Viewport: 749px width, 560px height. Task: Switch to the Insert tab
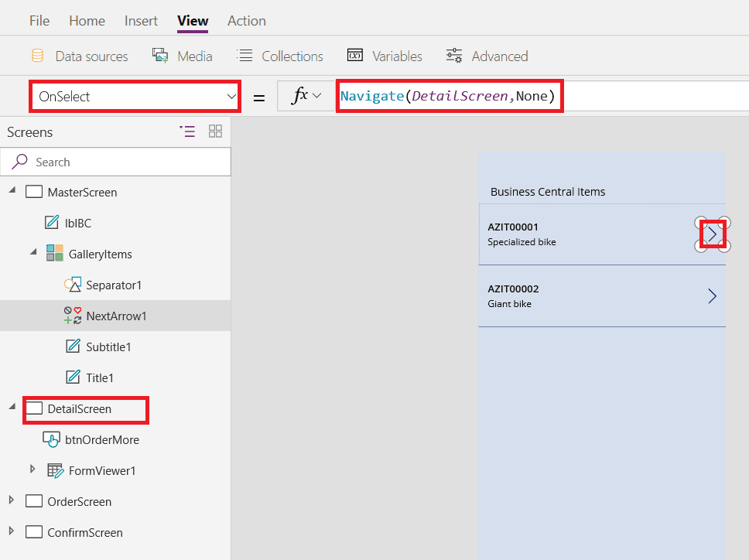pyautogui.click(x=141, y=21)
